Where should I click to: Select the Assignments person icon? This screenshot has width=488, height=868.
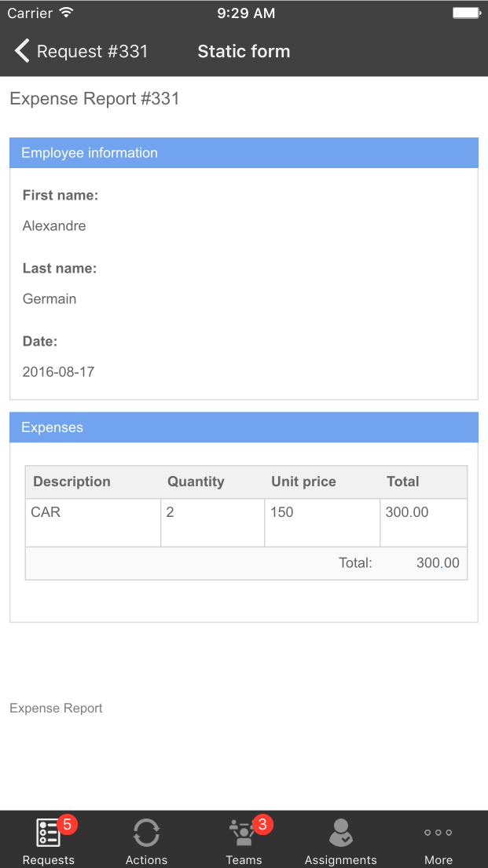[x=341, y=830]
